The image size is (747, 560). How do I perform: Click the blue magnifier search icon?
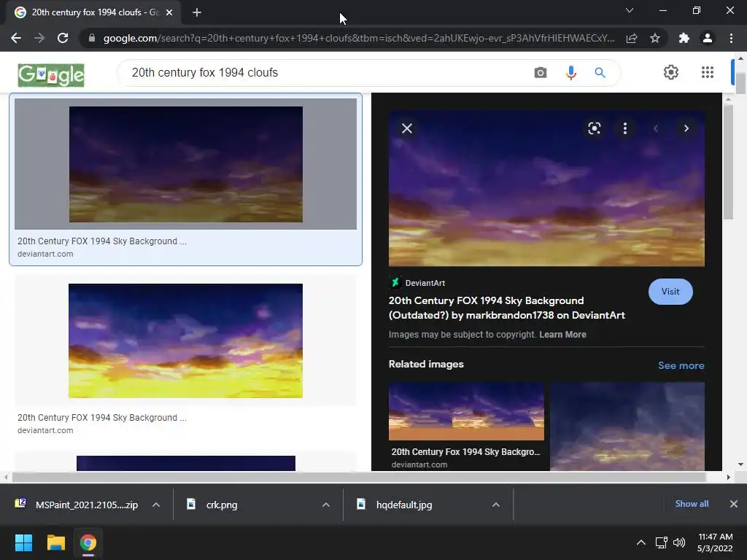600,72
